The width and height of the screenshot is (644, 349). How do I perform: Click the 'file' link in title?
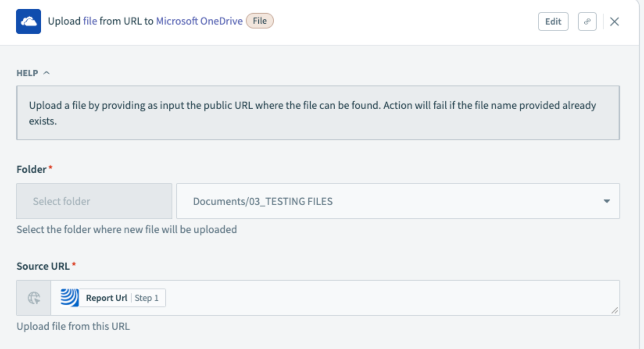tap(90, 21)
